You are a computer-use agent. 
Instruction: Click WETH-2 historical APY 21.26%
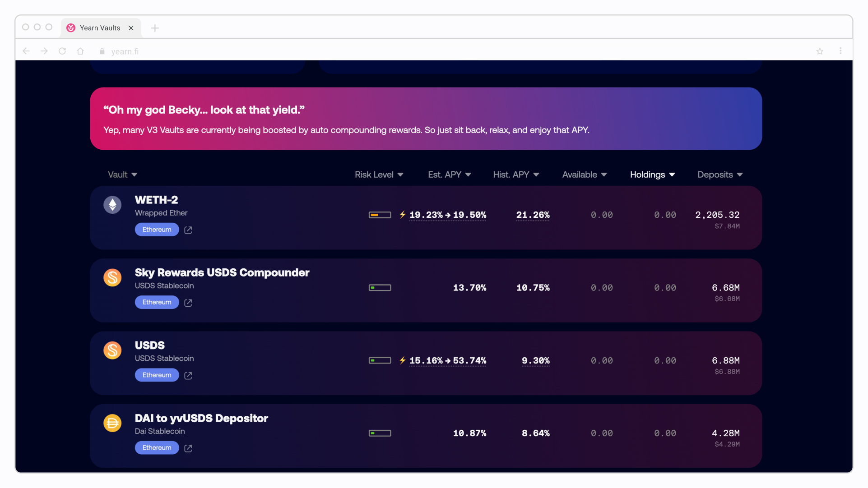pos(533,215)
